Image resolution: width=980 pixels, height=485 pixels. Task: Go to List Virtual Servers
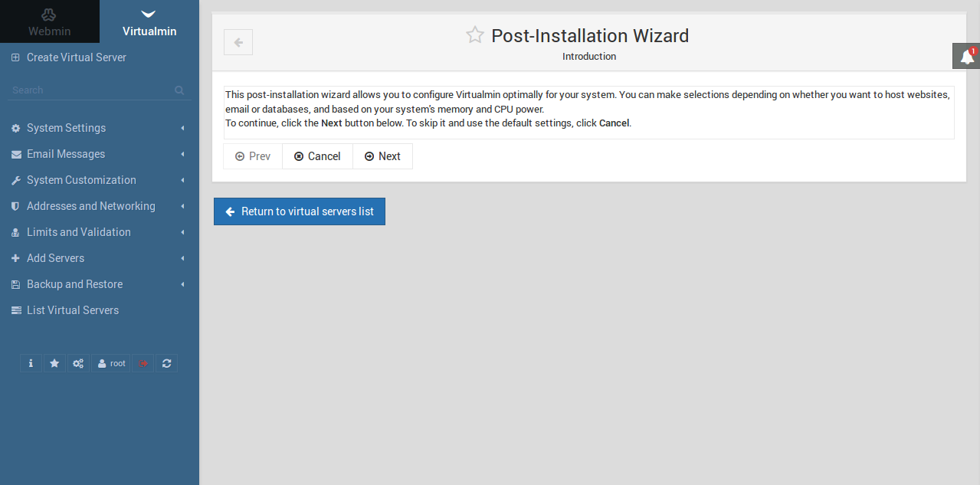point(100,310)
